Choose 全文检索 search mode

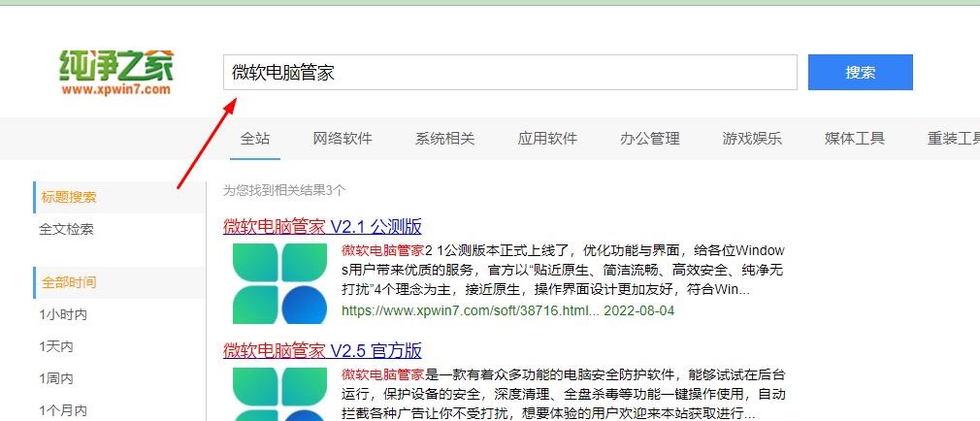point(66,229)
